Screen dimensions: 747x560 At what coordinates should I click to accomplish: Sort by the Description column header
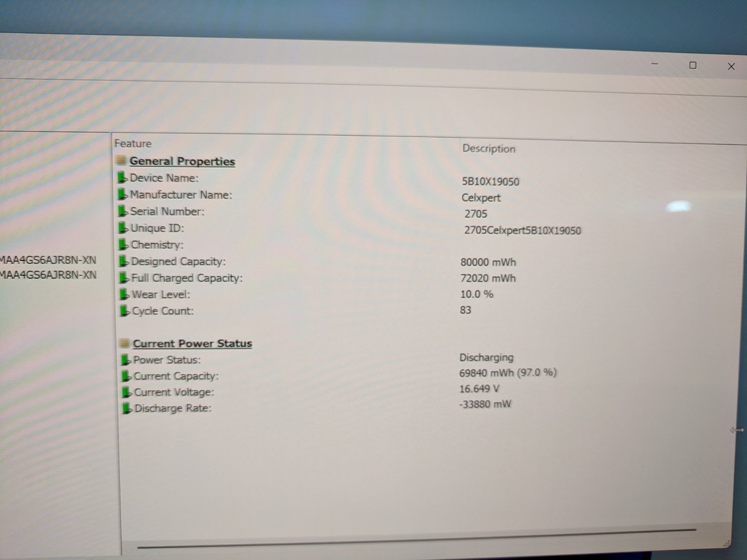(x=489, y=149)
